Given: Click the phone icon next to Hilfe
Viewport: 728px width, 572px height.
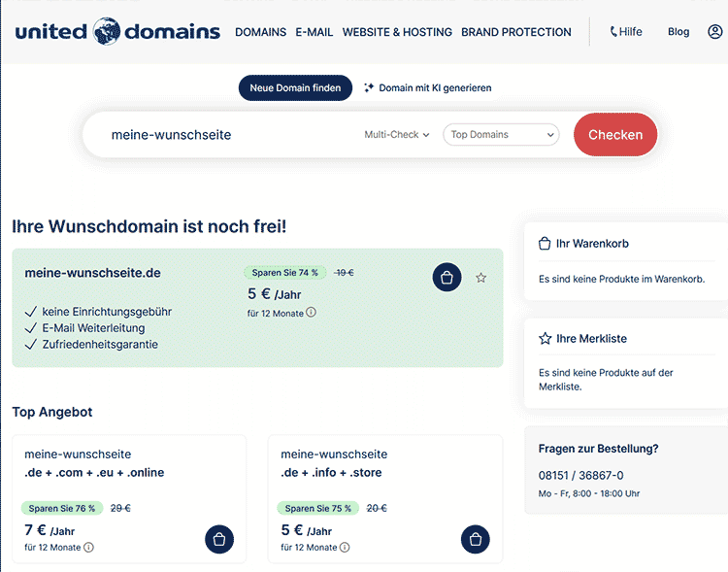Looking at the screenshot, I should (x=613, y=32).
